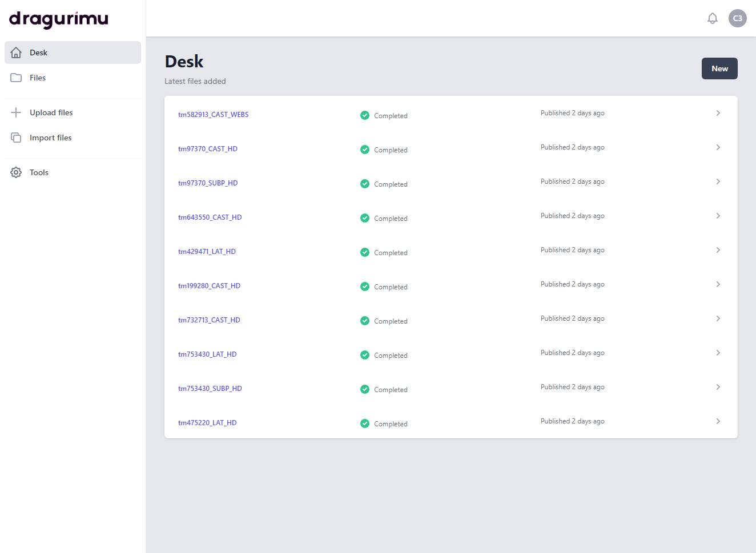Click the Desk home icon in sidebar
This screenshot has height=553, width=756.
[16, 53]
